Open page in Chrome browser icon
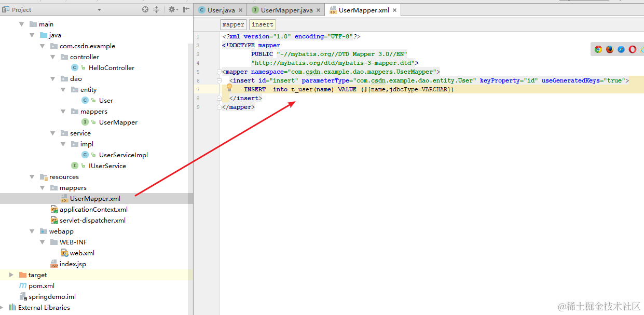 tap(598, 49)
